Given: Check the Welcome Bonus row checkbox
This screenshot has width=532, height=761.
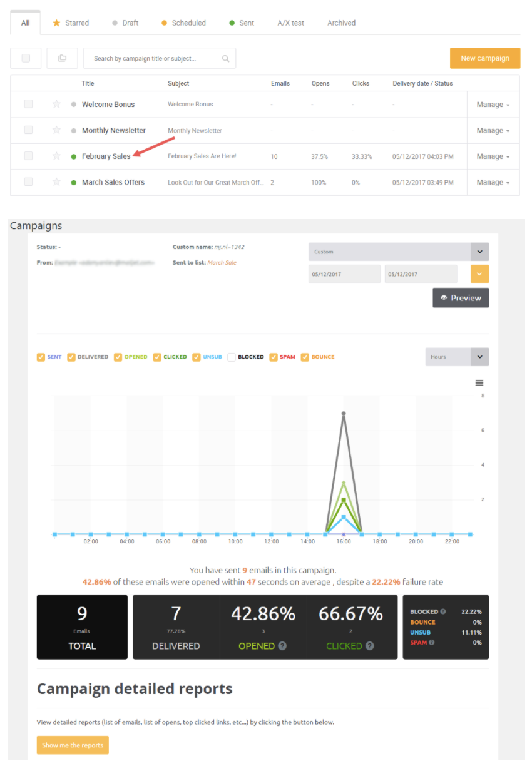Looking at the screenshot, I should (x=28, y=104).
